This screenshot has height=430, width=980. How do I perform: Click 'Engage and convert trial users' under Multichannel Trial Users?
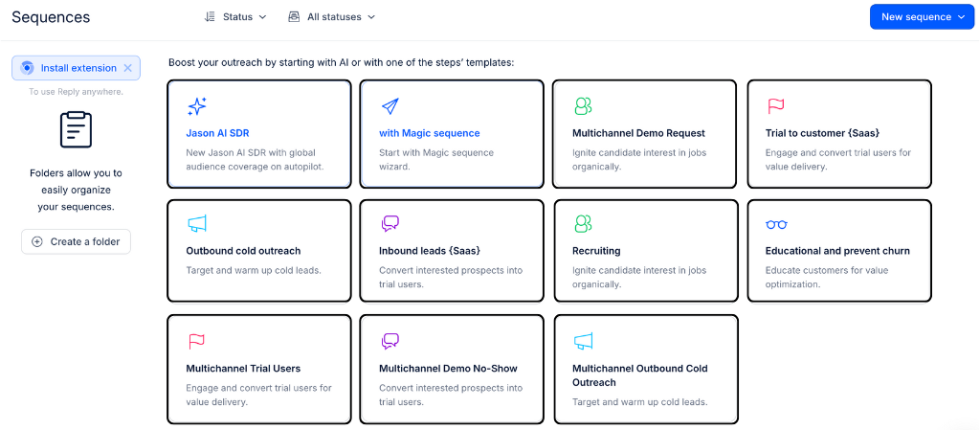coord(258,395)
